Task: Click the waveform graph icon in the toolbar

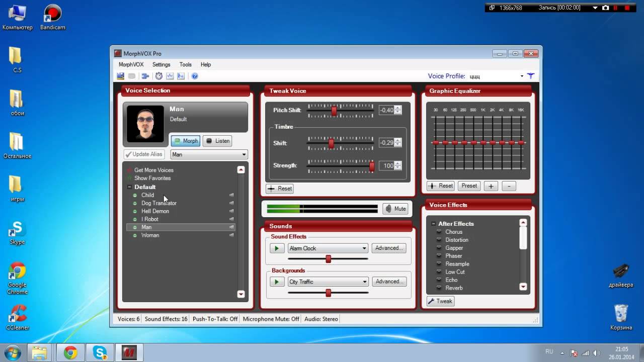Action: coord(170,76)
